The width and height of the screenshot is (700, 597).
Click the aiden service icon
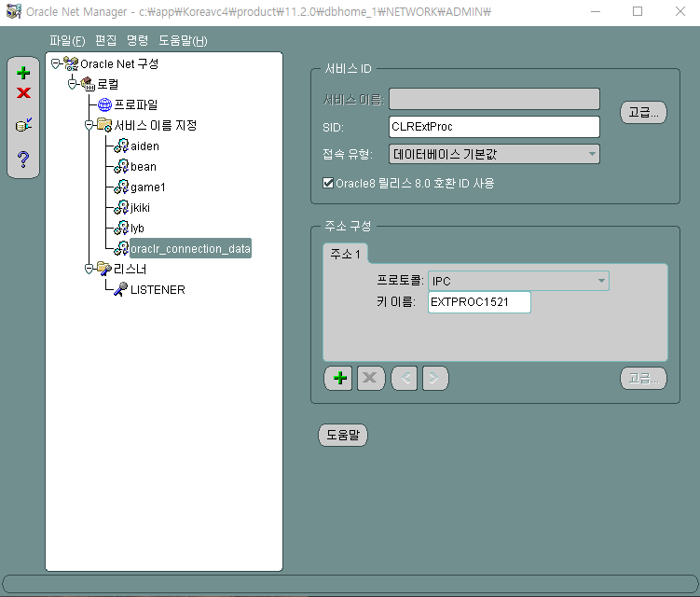point(121,146)
